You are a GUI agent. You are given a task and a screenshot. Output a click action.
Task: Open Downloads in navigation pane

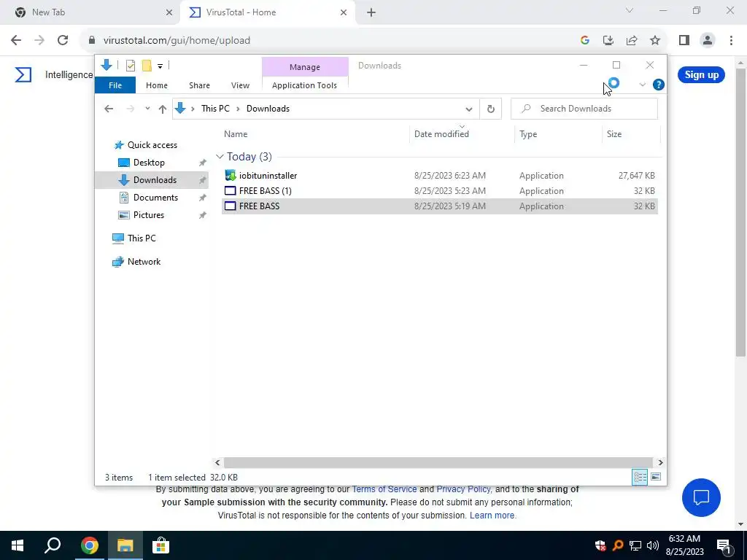(x=155, y=180)
